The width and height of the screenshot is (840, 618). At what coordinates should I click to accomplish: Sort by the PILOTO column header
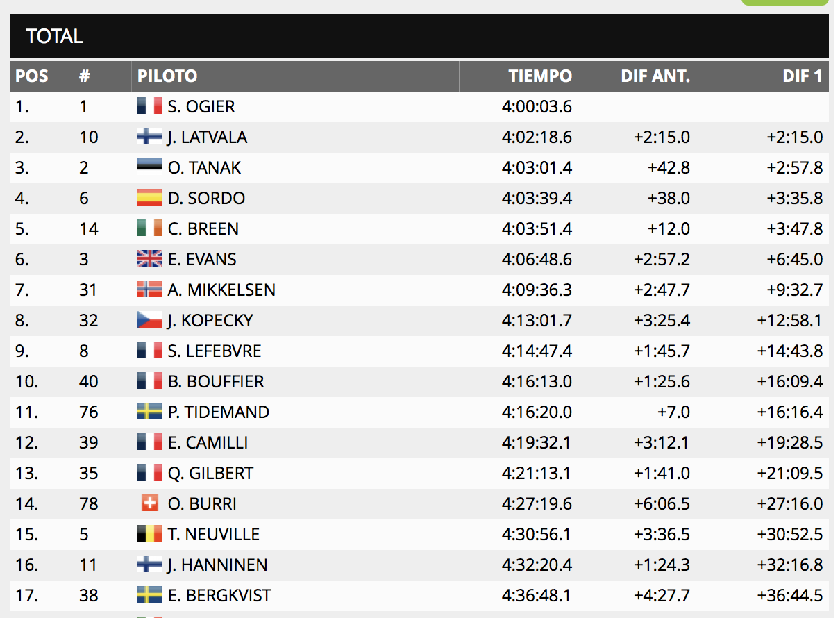(167, 76)
